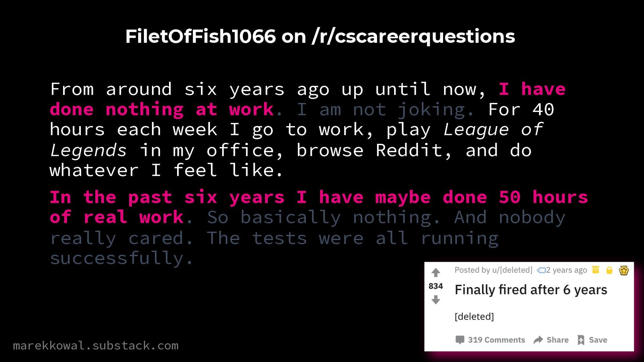Click the yellow lock icon on the post
Screen dimensions: 644x362
[x=609, y=270]
